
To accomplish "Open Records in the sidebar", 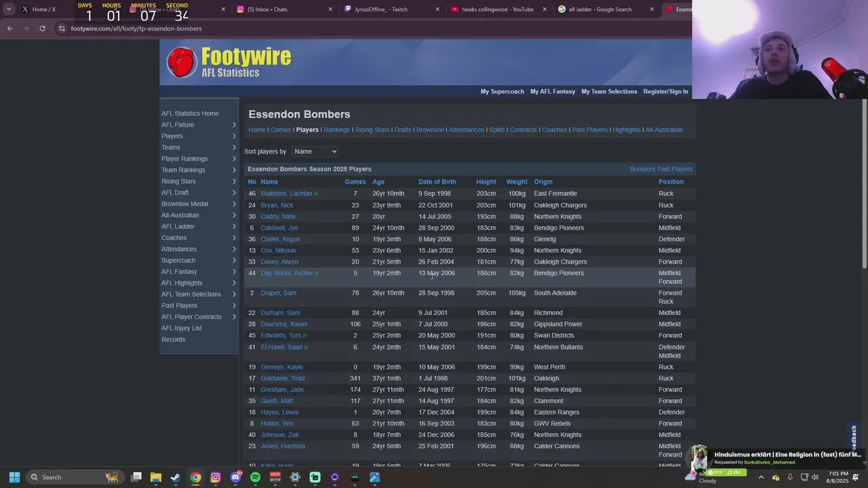I will pyautogui.click(x=173, y=340).
